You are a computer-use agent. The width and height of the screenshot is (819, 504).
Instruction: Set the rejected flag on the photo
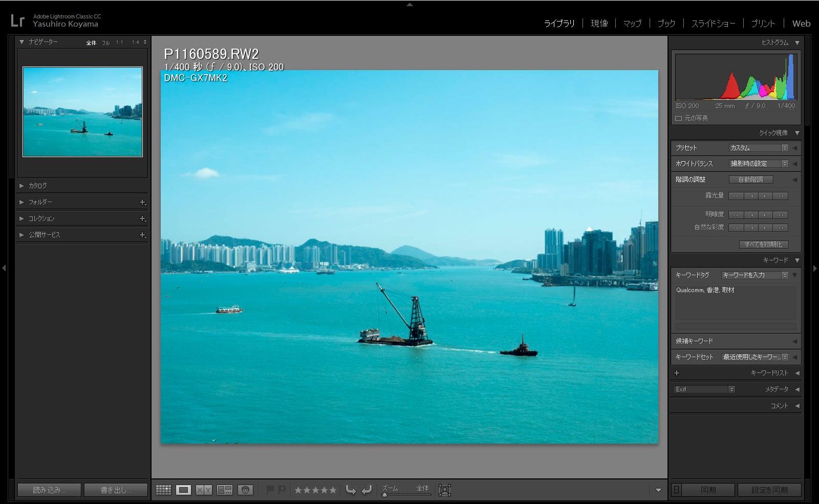click(x=282, y=489)
